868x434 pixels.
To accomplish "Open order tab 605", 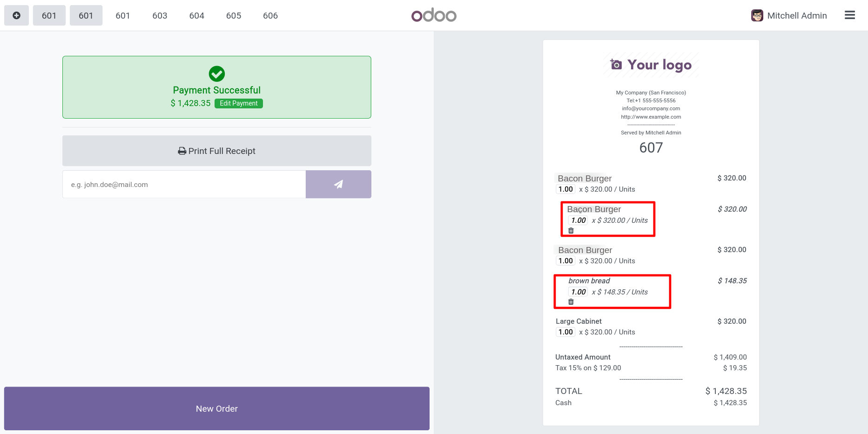I will pos(234,15).
